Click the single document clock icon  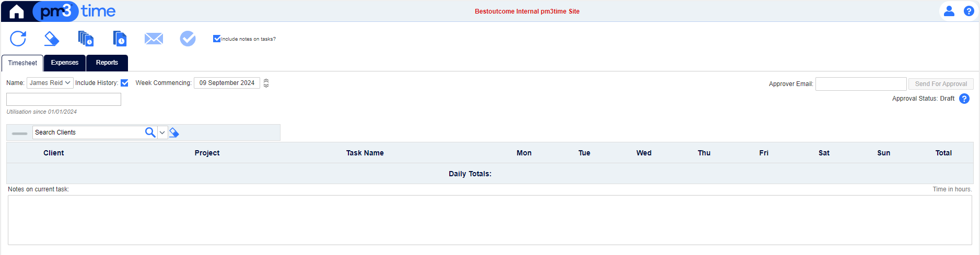pyautogui.click(x=120, y=39)
